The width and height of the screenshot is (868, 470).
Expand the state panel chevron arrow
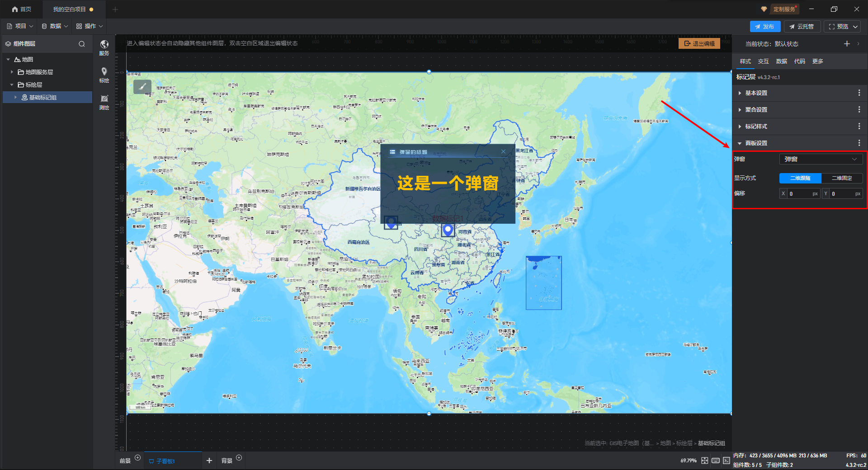pyautogui.click(x=858, y=43)
